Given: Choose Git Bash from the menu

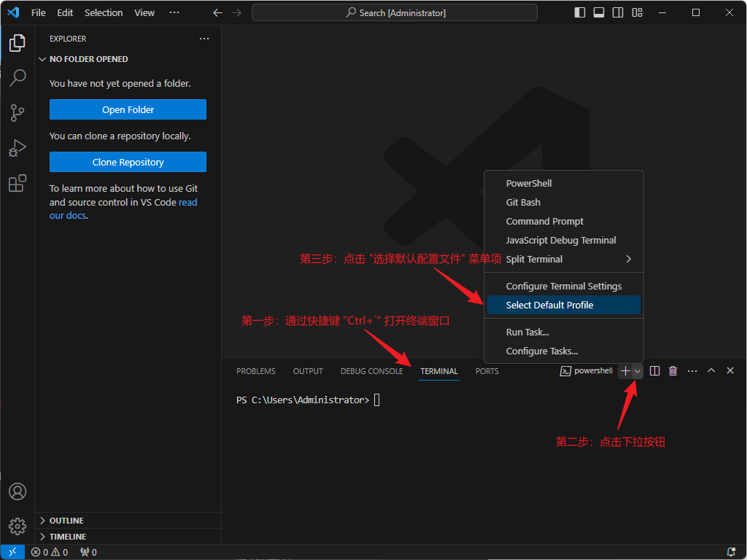Looking at the screenshot, I should (x=564, y=203).
